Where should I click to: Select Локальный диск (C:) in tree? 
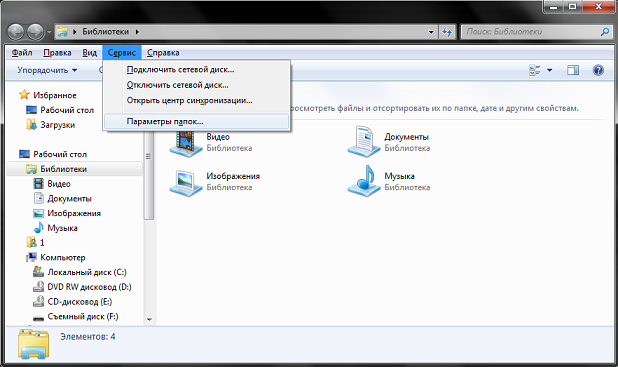[x=87, y=272]
